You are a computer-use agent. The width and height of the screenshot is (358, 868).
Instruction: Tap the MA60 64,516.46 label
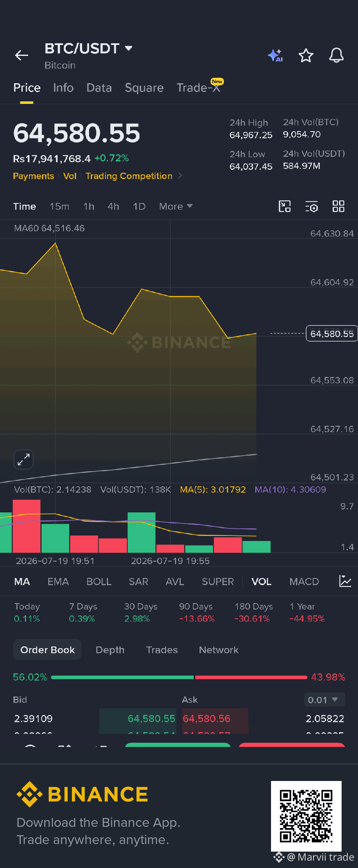(49, 228)
